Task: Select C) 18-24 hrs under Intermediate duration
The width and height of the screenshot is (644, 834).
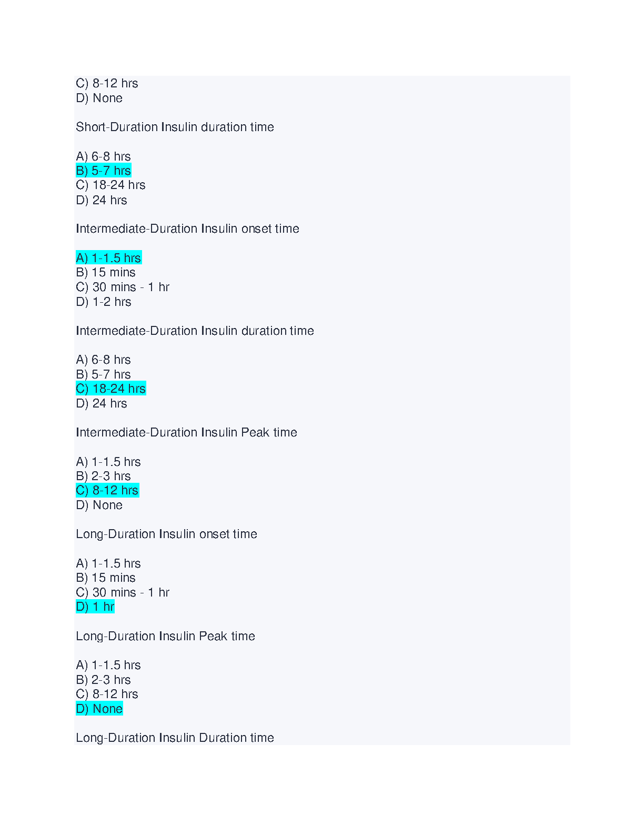Action: tap(111, 389)
